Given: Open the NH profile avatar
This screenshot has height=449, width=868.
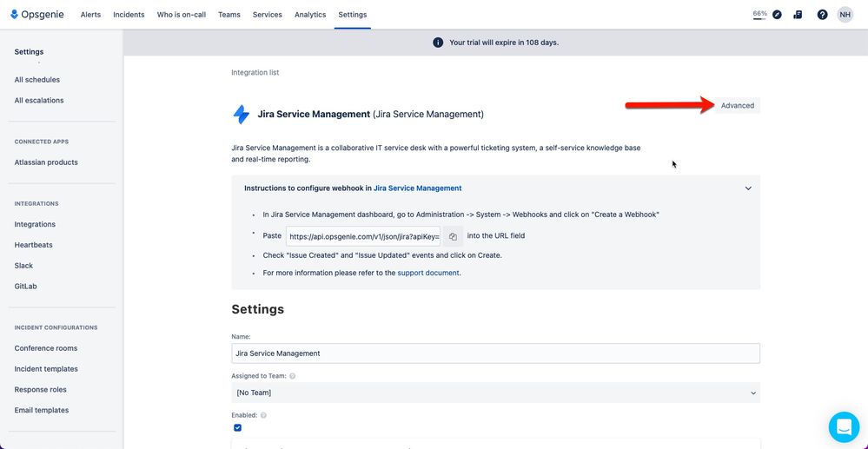Looking at the screenshot, I should [845, 15].
